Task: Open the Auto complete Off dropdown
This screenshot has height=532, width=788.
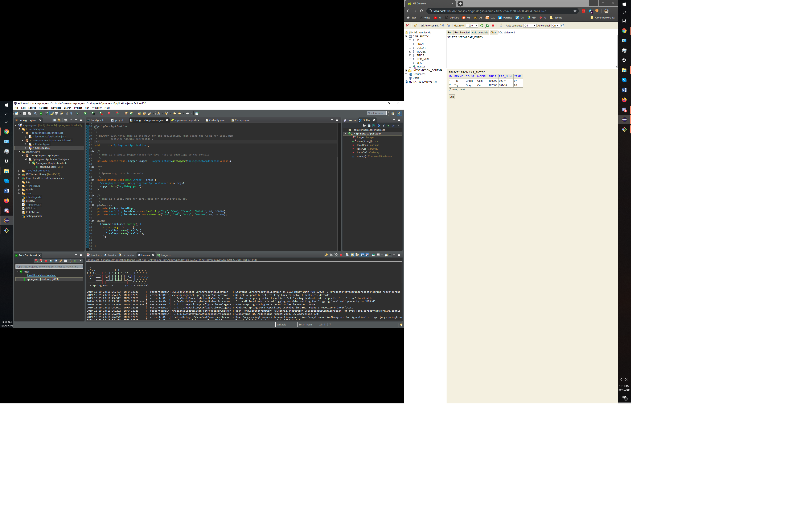Action: click(x=530, y=26)
